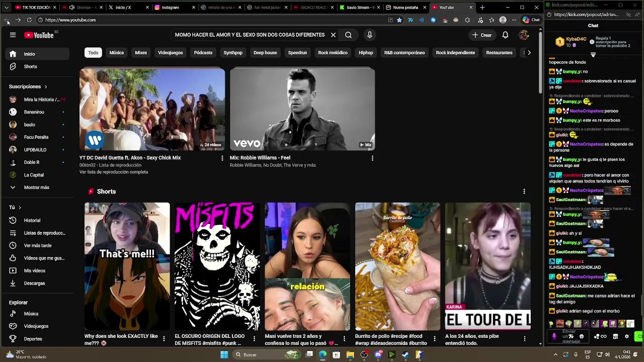Screen dimensions: 644x362
Task: Expand the Suscripciones section arrow
Action: (x=45, y=86)
